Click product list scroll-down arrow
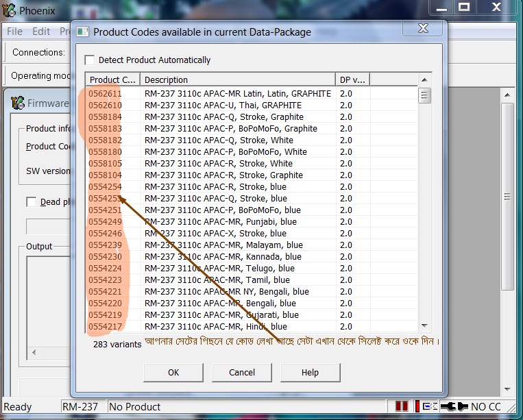The width and height of the screenshot is (523, 420). tap(424, 325)
